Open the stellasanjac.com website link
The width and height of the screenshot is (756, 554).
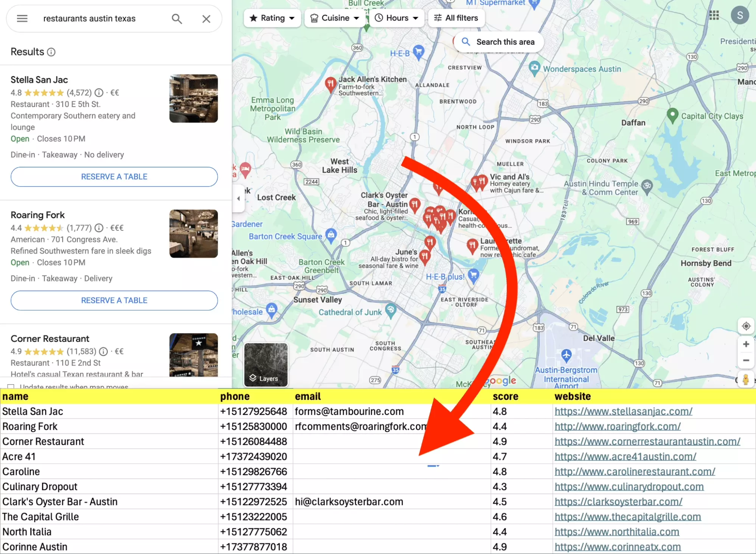[x=623, y=411]
